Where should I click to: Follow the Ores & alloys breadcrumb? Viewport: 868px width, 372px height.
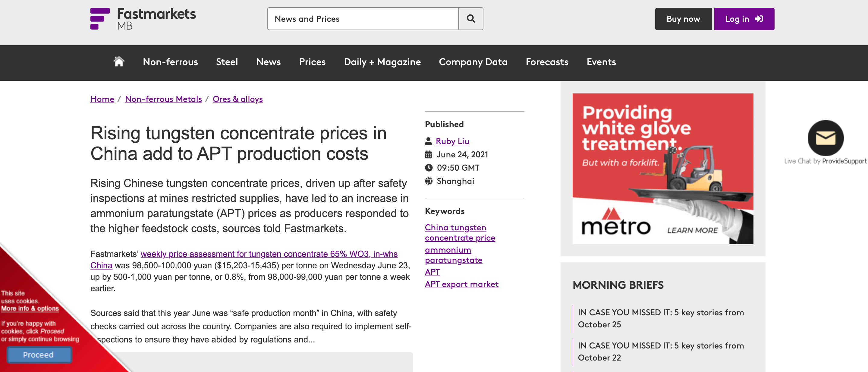coord(237,99)
